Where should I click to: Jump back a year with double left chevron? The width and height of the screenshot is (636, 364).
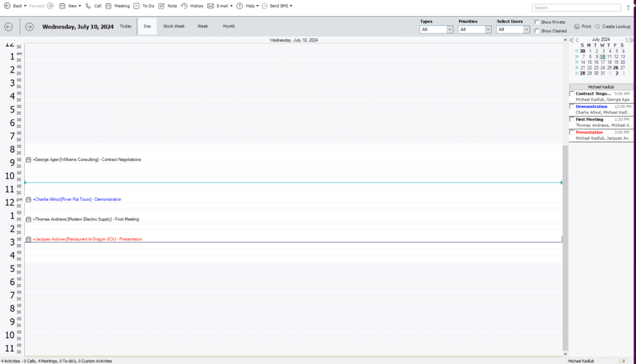[x=571, y=40]
